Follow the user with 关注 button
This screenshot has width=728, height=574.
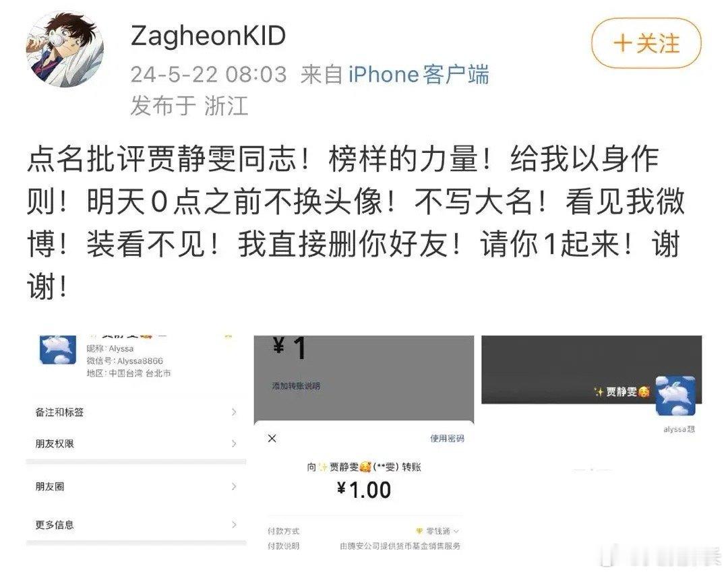[646, 44]
